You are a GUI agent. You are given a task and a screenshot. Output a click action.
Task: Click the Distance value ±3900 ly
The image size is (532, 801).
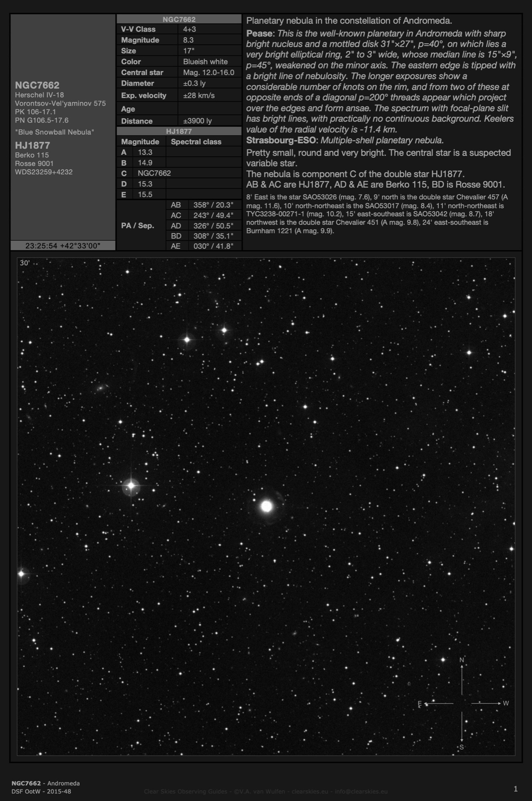(x=197, y=121)
